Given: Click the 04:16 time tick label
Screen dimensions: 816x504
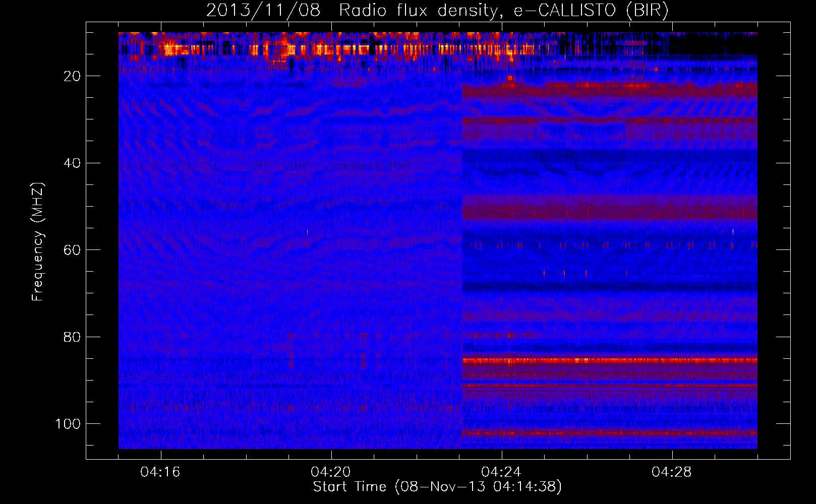Looking at the screenshot, I should click(160, 472).
